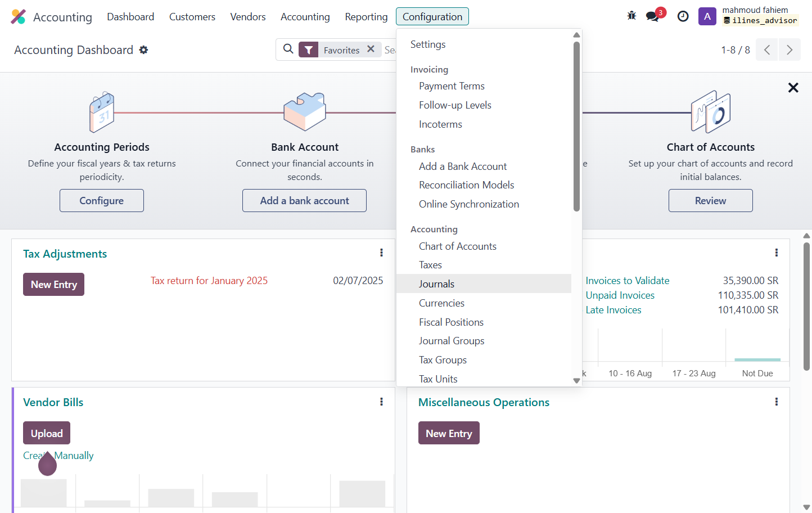Remove the Favorites filter facet

(371, 49)
